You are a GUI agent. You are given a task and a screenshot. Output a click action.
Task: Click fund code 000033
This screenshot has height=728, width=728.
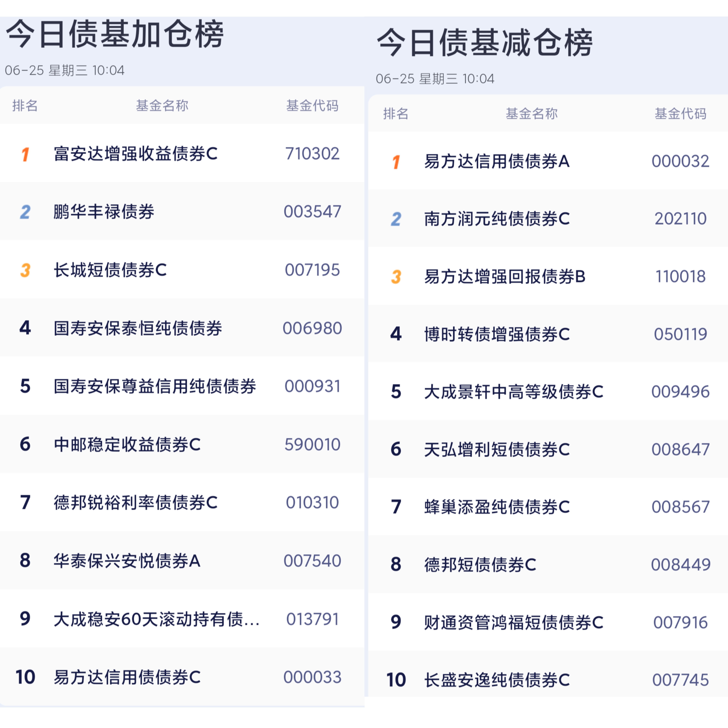(312, 677)
